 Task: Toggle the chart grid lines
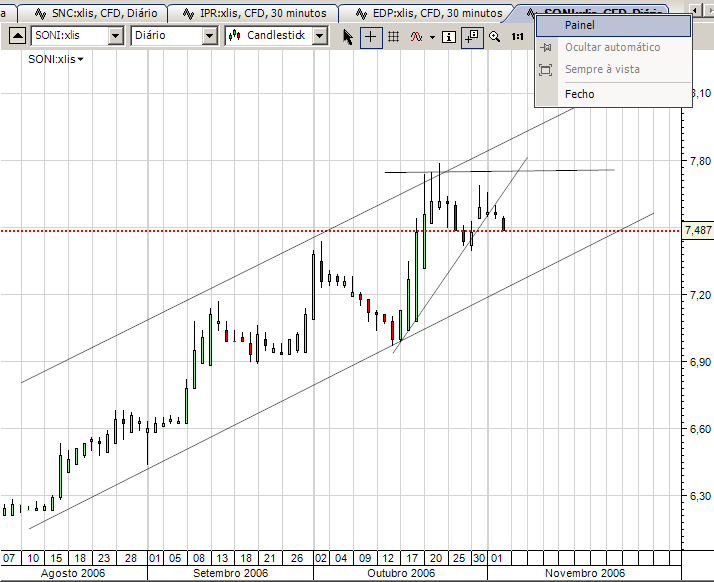click(x=394, y=36)
